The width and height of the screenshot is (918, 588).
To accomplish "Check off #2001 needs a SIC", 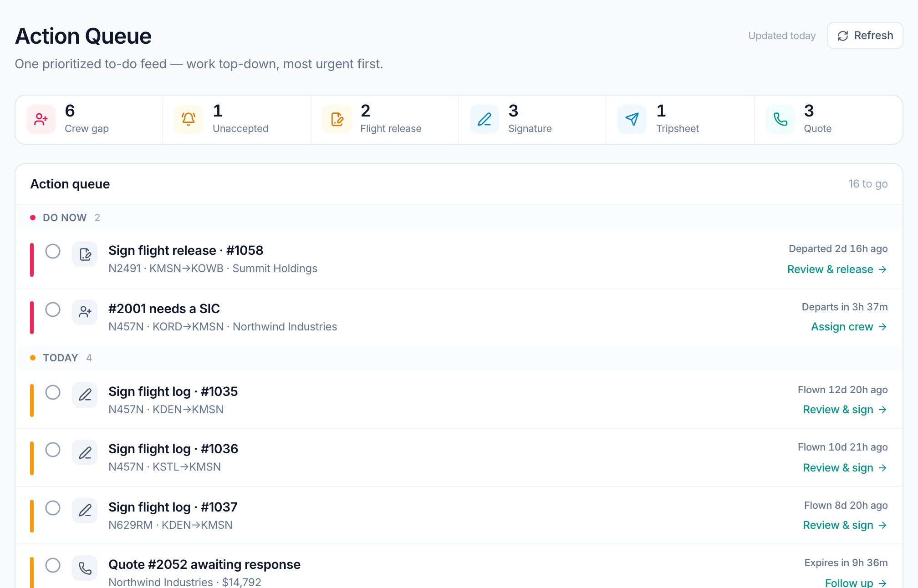I will coord(53,309).
